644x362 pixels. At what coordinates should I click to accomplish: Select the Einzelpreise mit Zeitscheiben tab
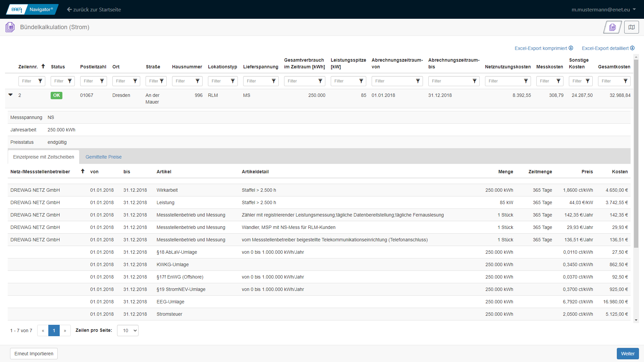click(x=44, y=157)
